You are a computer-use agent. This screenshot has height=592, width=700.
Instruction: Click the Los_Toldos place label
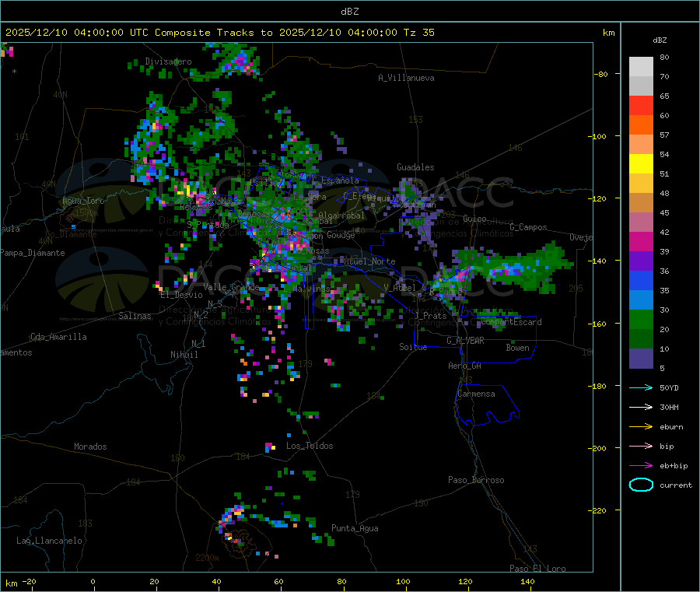[x=310, y=446]
